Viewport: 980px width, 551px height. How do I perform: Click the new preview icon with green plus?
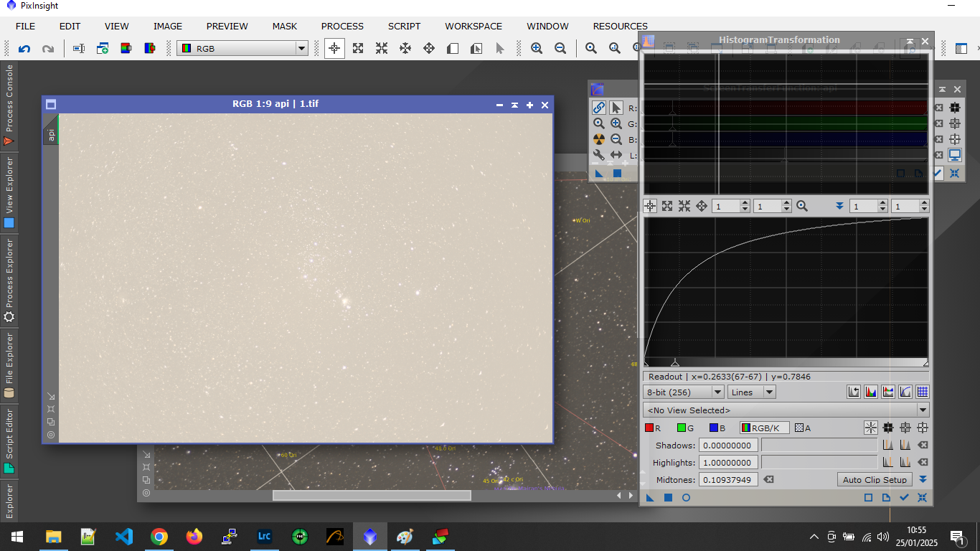[x=103, y=49]
